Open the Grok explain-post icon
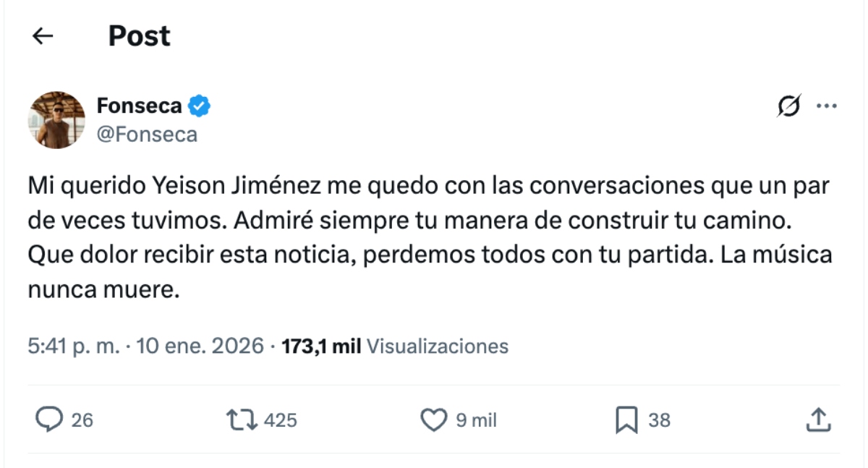Image resolution: width=868 pixels, height=468 pixels. point(788,106)
